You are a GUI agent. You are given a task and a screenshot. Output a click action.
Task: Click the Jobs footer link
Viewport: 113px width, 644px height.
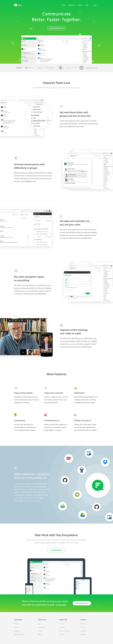pyautogui.click(x=39, y=624)
